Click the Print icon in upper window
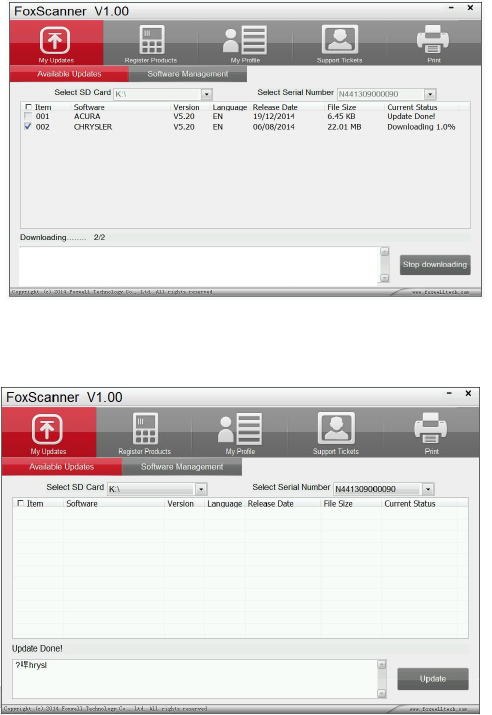492x715 pixels. (x=433, y=43)
